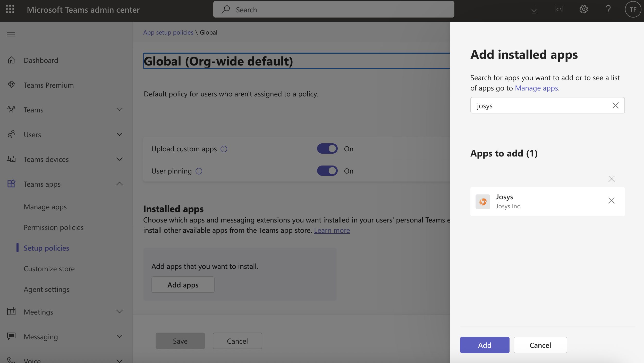The width and height of the screenshot is (644, 363).
Task: Click the downloads arrow icon in header
Action: tap(534, 10)
